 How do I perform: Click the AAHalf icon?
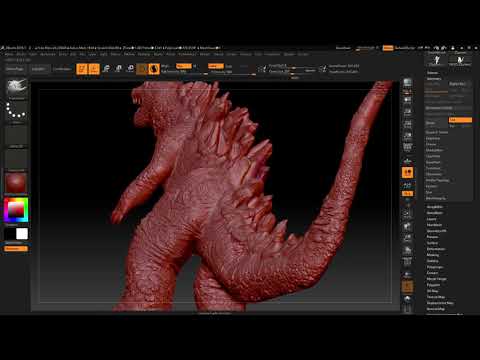coord(407,136)
